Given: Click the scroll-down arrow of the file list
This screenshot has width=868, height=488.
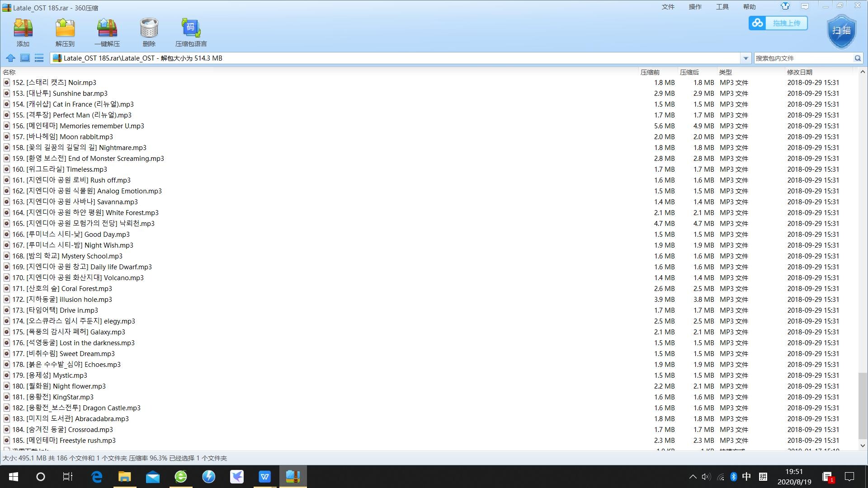Looking at the screenshot, I should [x=863, y=446].
